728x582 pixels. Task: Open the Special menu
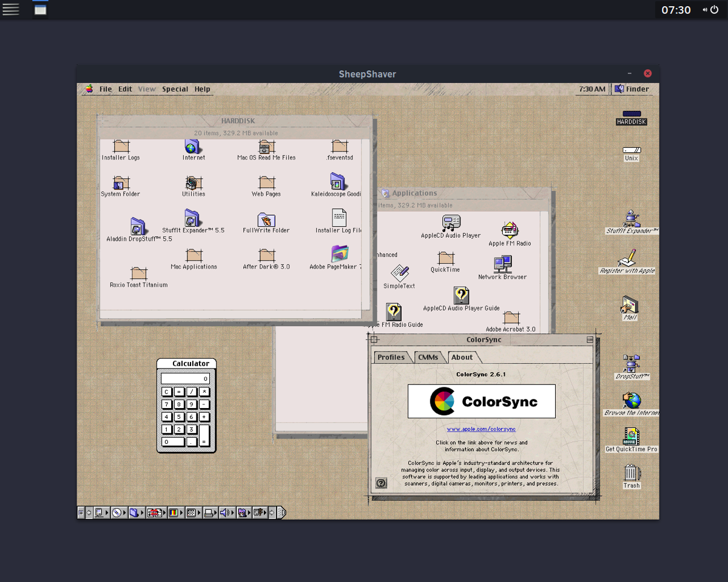(175, 89)
